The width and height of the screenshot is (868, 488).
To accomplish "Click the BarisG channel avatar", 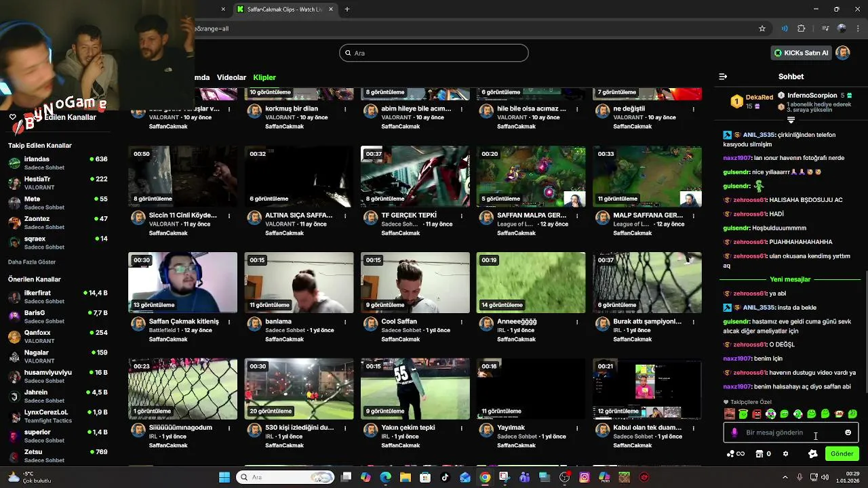I will click(14, 317).
